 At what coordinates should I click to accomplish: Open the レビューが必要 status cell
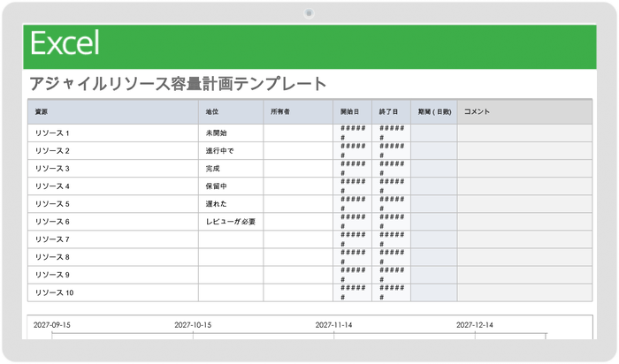pyautogui.click(x=230, y=222)
